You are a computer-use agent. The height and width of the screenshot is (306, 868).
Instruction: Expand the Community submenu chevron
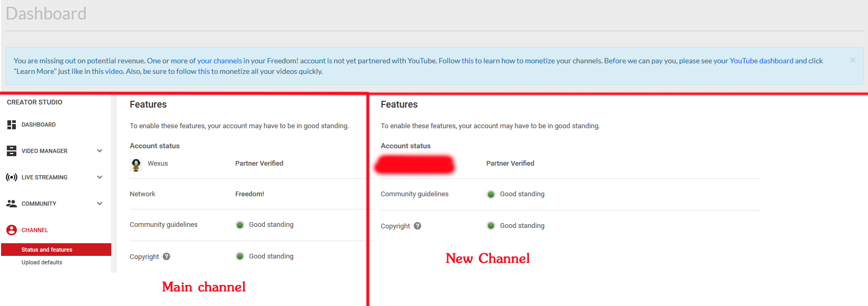tap(100, 204)
